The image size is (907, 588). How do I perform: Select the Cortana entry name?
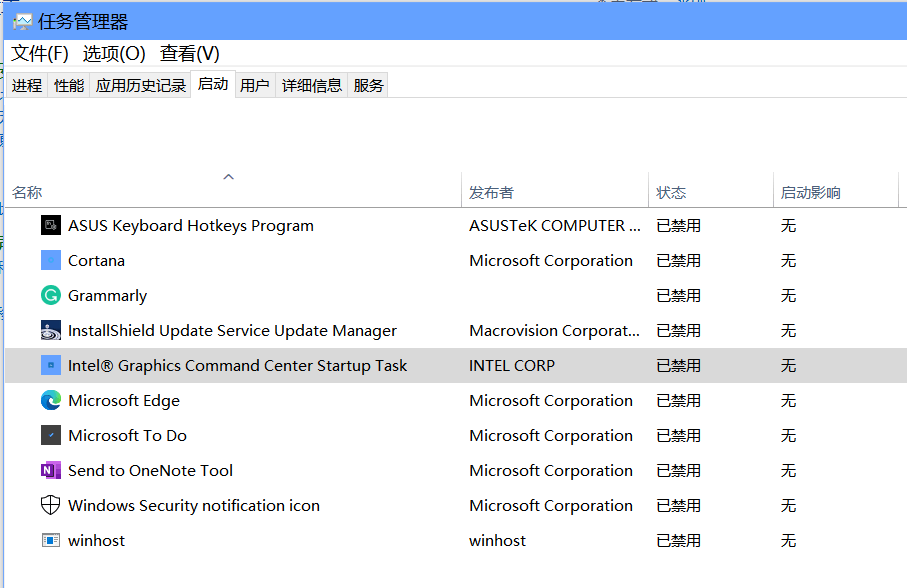click(97, 261)
